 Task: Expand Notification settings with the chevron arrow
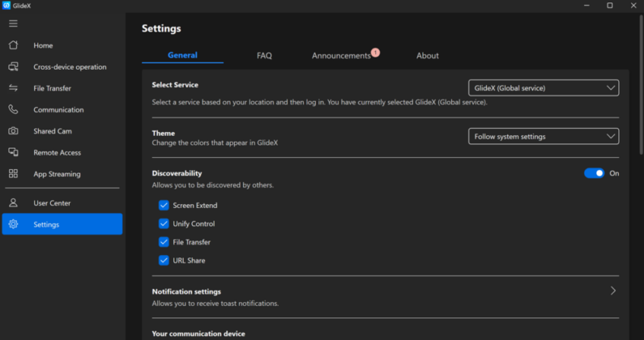(612, 291)
